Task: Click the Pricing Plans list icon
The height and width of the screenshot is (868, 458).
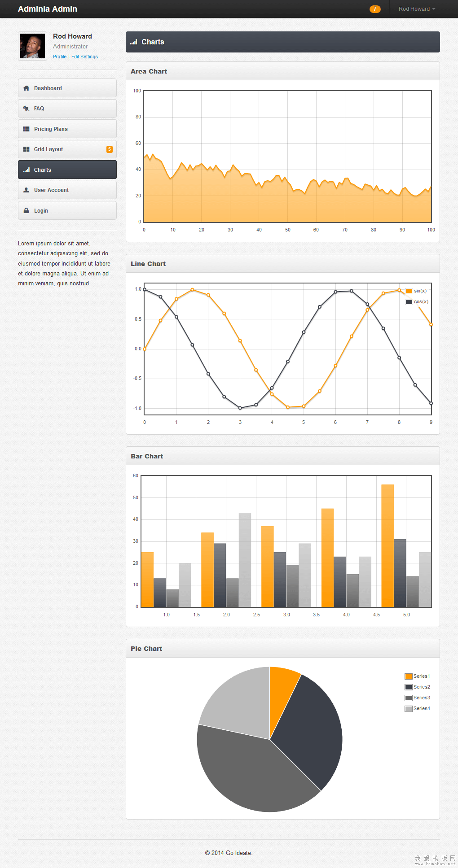Action: pos(26,129)
